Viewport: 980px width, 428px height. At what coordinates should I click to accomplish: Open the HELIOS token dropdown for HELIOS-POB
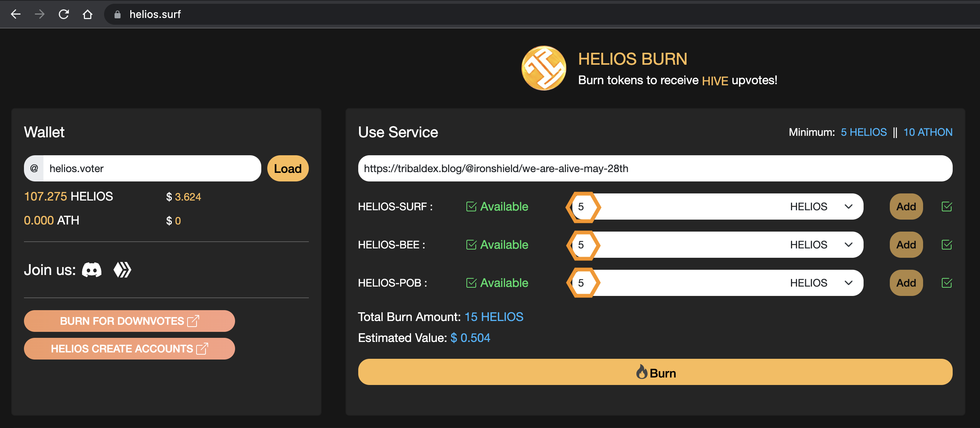pyautogui.click(x=821, y=282)
